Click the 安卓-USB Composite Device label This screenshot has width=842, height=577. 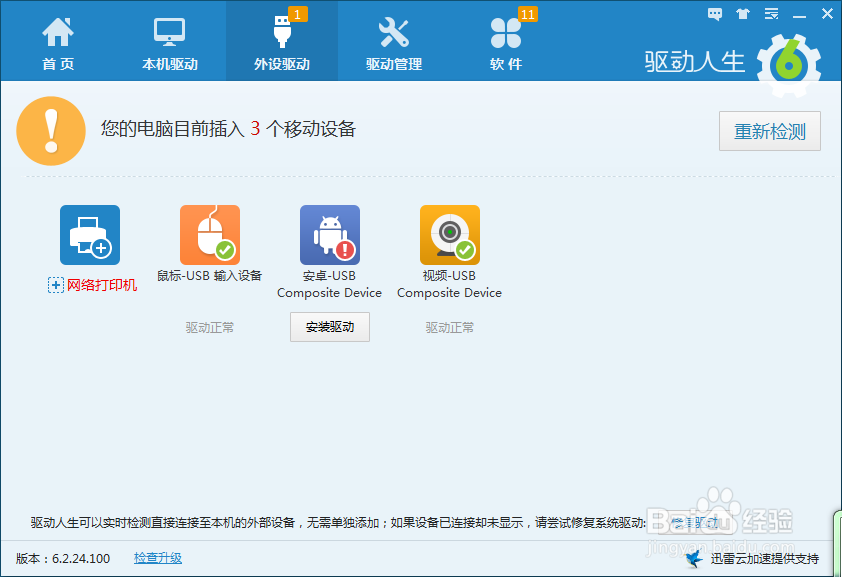tap(330, 284)
